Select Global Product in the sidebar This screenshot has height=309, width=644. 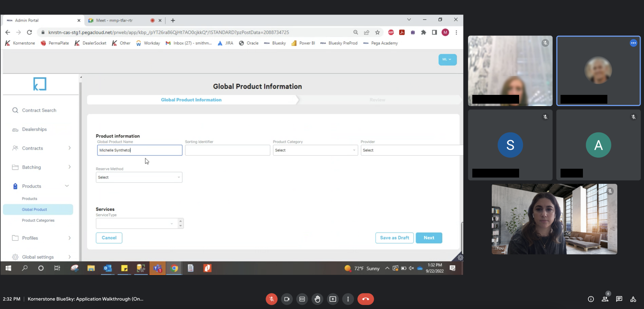coord(38,209)
